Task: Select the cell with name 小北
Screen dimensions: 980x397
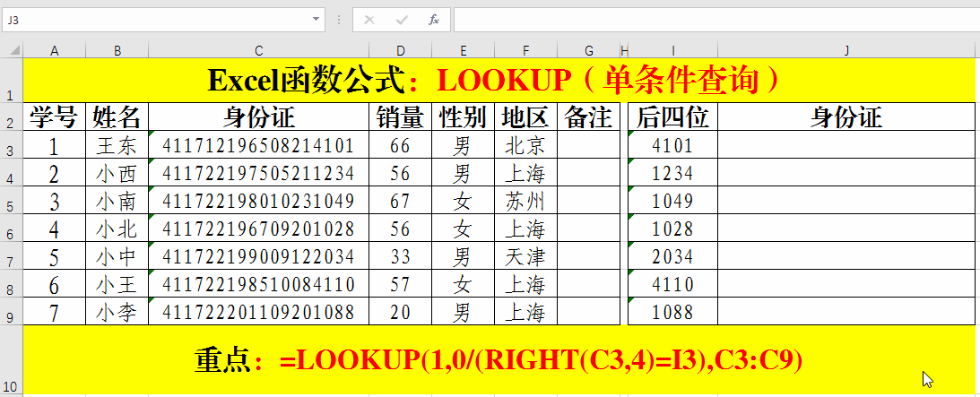Action: pyautogui.click(x=117, y=228)
